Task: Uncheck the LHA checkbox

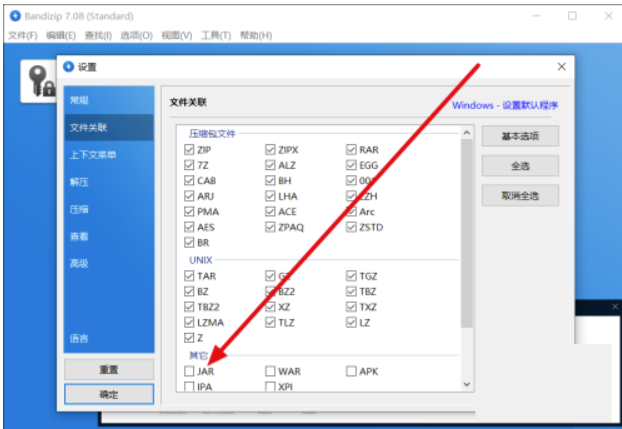Action: click(x=270, y=196)
